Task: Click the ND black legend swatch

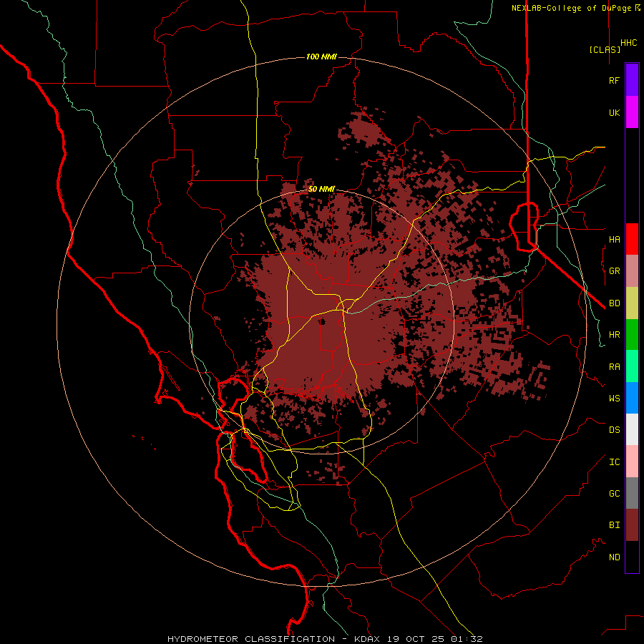Action: 632,557
